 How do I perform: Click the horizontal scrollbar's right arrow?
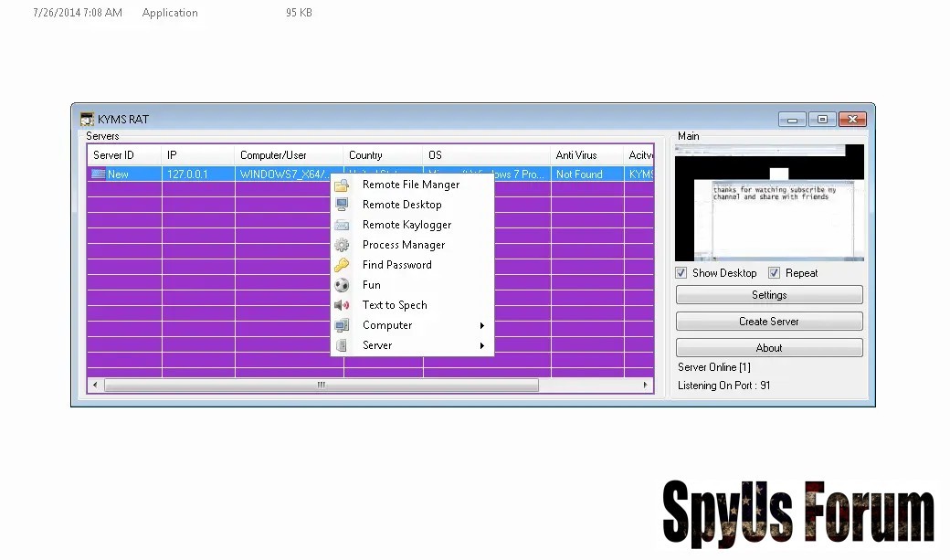(x=647, y=386)
